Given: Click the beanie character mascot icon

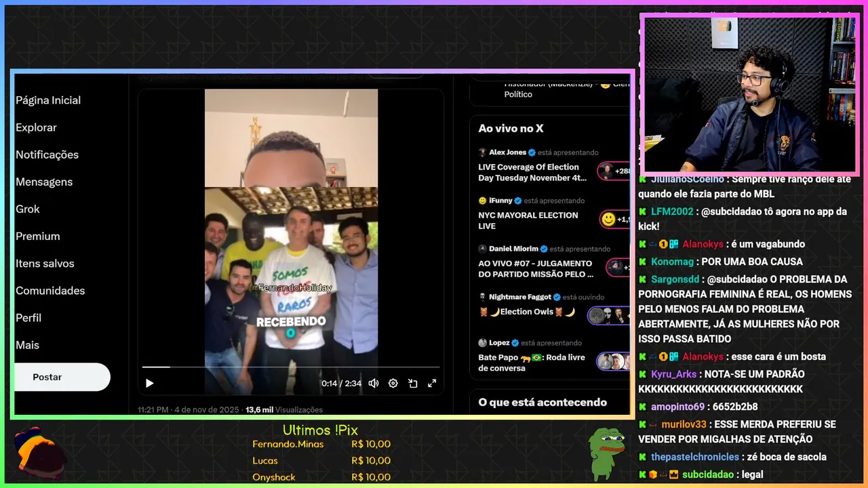Looking at the screenshot, I should click(40, 452).
